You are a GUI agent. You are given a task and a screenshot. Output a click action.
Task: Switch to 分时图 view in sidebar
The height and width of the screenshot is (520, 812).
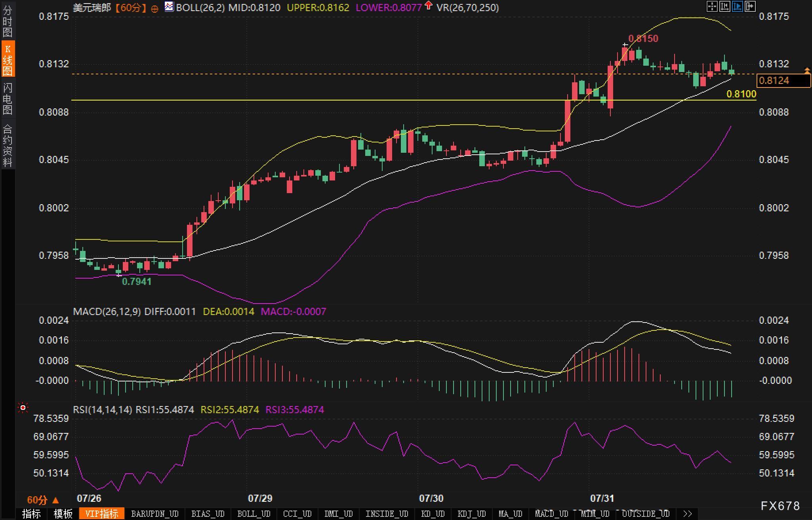pyautogui.click(x=8, y=21)
